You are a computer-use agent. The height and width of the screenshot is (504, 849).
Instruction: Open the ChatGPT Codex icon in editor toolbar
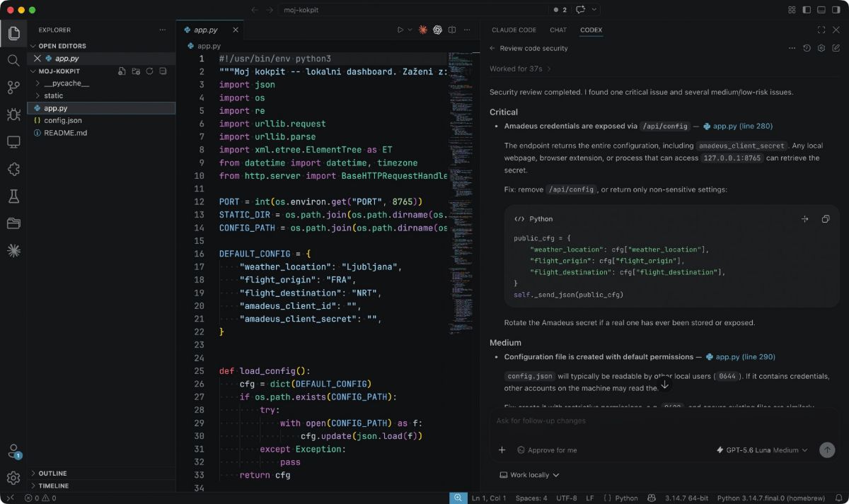[x=438, y=30]
